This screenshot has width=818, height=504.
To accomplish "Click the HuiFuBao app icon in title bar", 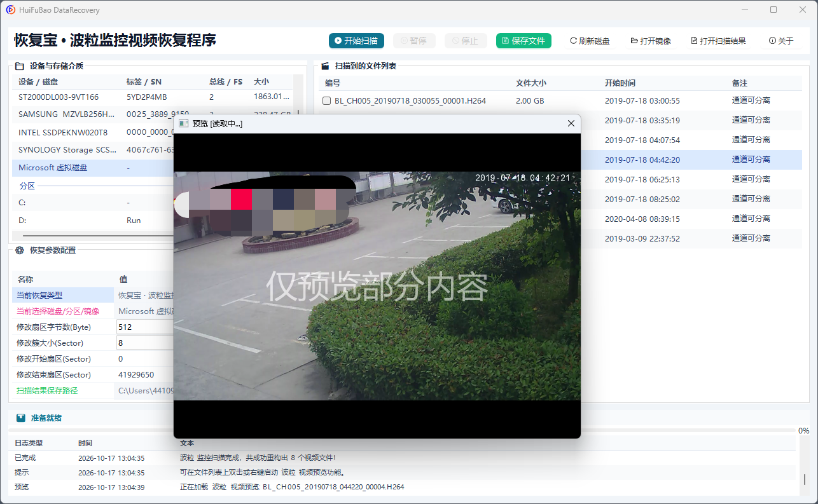I will [11, 10].
